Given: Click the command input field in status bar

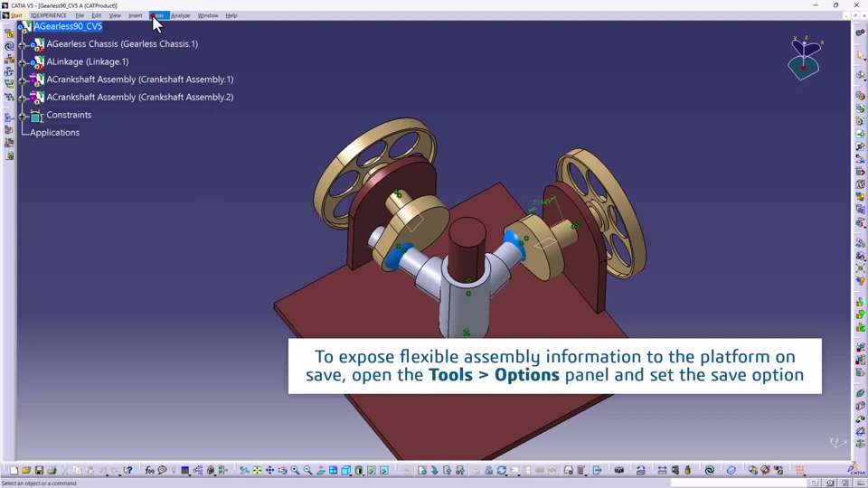Looking at the screenshot, I should [x=739, y=483].
